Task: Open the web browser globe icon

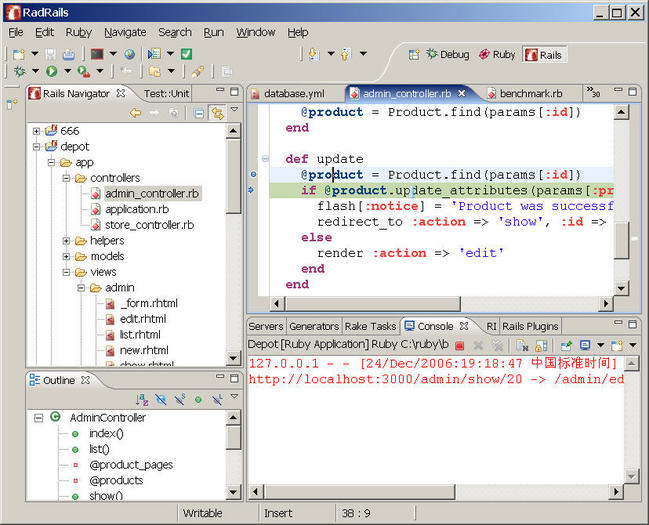Action: tap(130, 54)
